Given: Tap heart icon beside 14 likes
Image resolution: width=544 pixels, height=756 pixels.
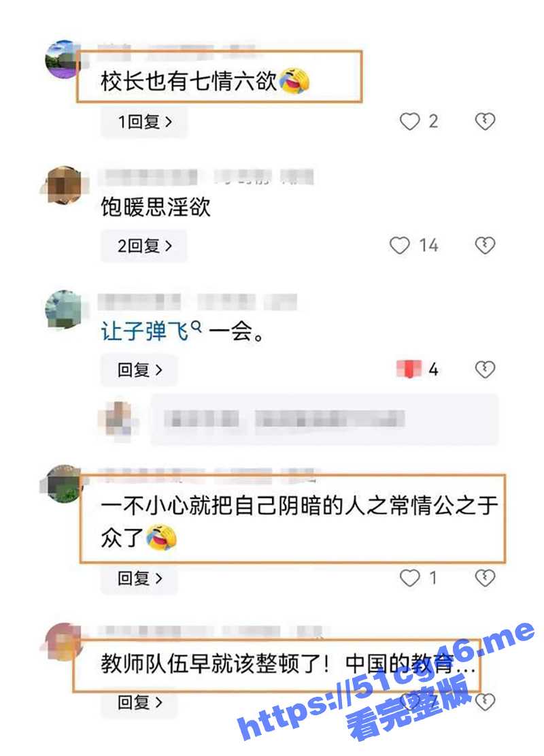Looking at the screenshot, I should coord(399,246).
